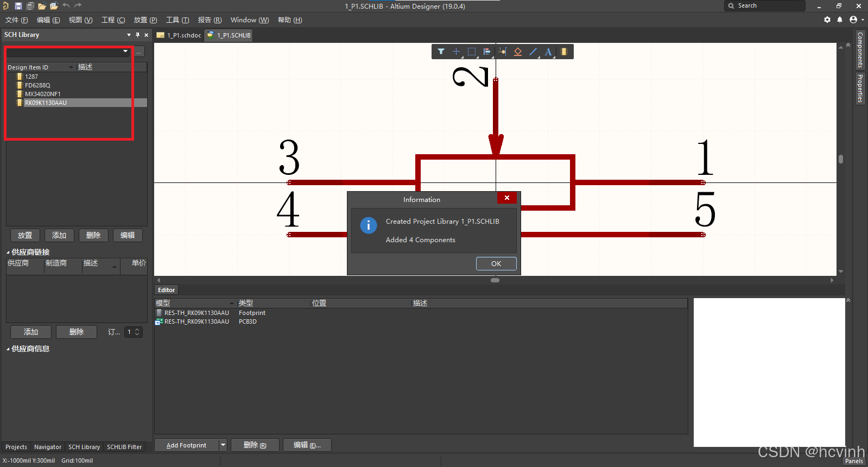Open Window (W) menu
The height and width of the screenshot is (467, 868).
250,20
